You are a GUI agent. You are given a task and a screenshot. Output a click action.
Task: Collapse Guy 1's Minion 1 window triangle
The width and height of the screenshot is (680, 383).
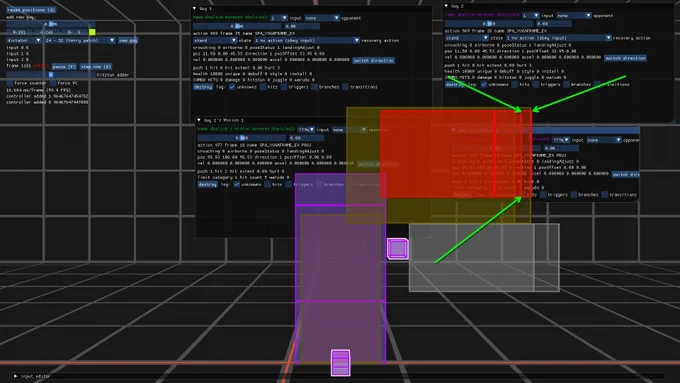[199, 120]
